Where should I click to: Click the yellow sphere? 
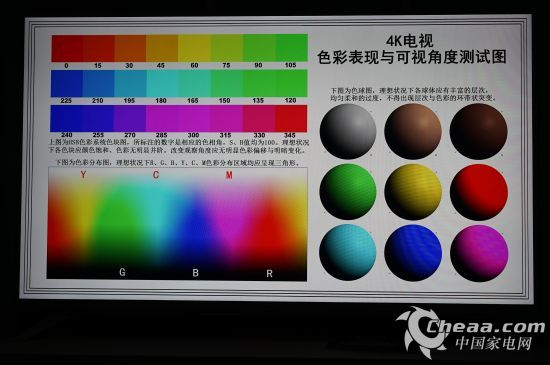point(413,192)
